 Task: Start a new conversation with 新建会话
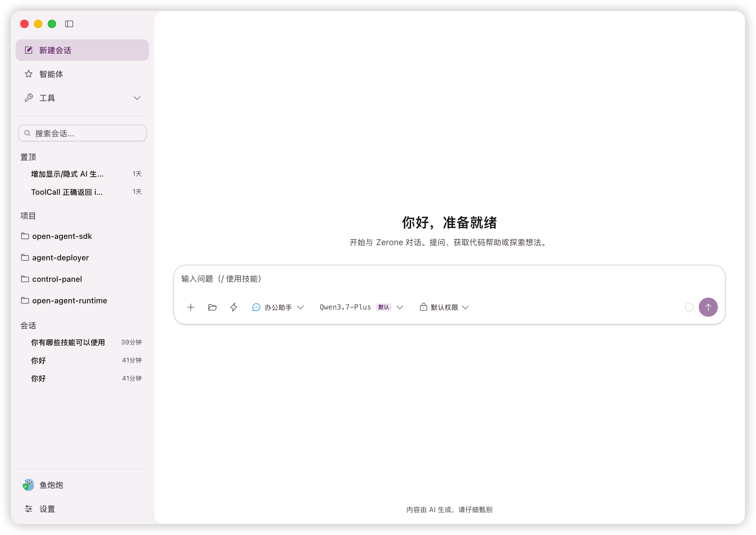[82, 50]
